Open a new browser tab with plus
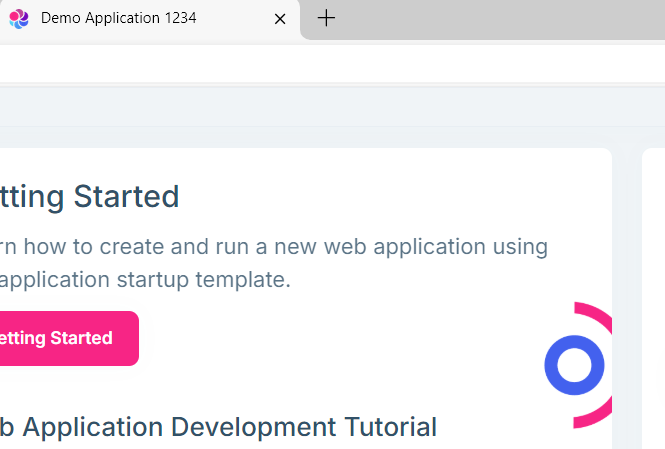Screen dimensions: 665x449 click(326, 18)
